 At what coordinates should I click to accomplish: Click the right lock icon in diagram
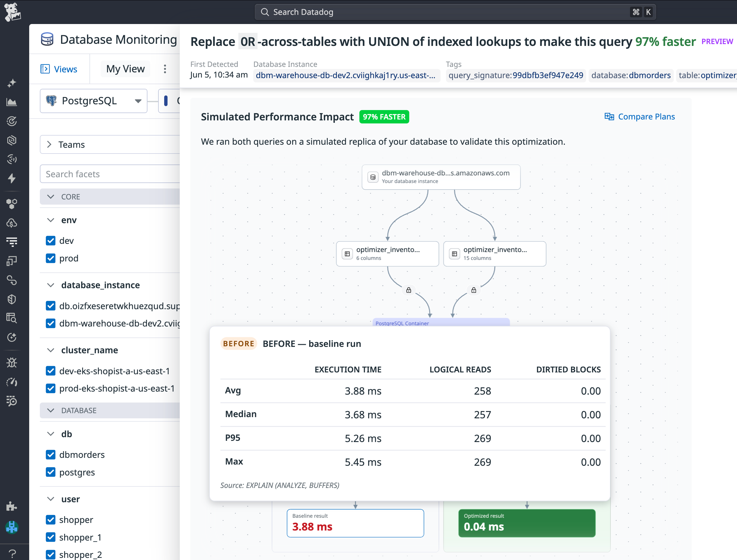pyautogui.click(x=474, y=290)
